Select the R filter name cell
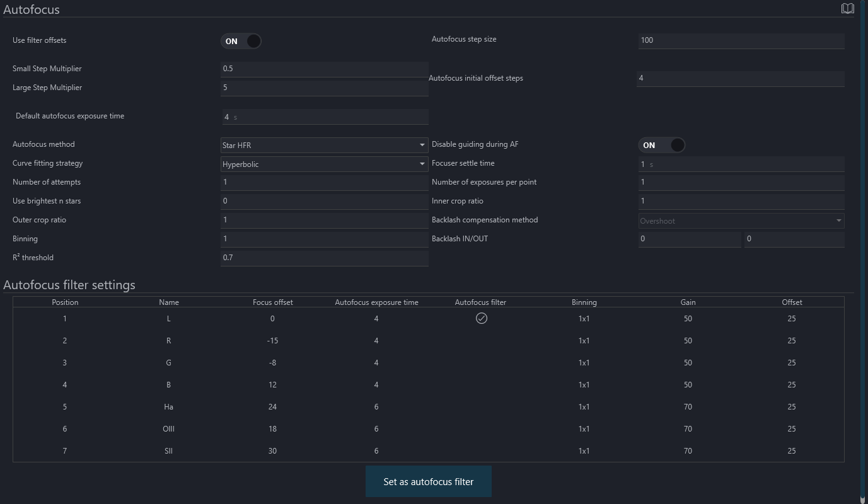 click(168, 341)
